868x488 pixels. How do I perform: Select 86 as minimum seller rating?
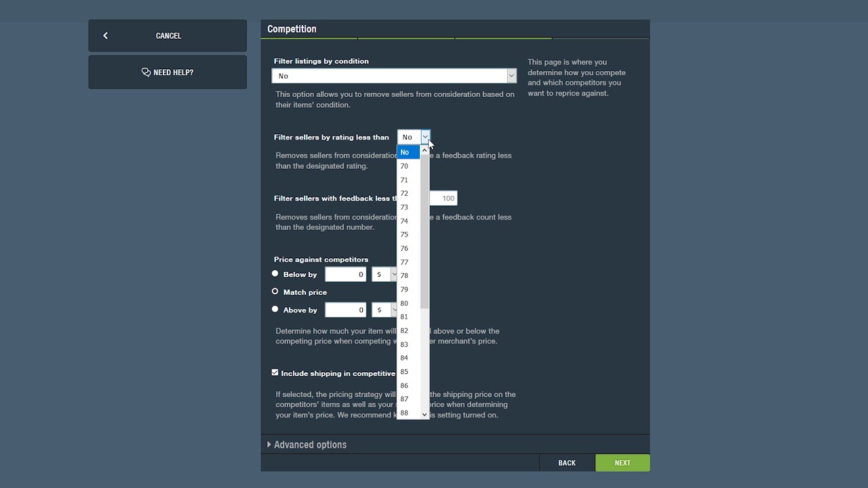pos(409,386)
